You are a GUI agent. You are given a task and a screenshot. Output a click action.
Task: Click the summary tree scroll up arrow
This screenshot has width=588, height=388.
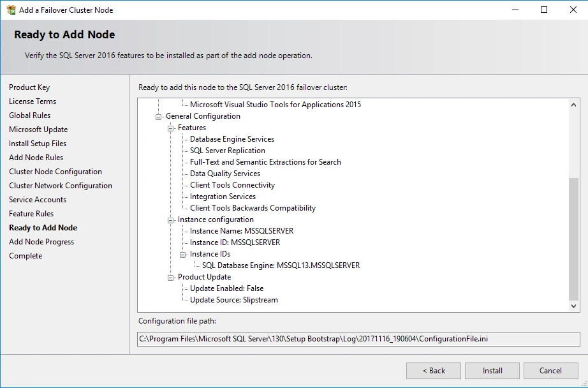[x=573, y=105]
